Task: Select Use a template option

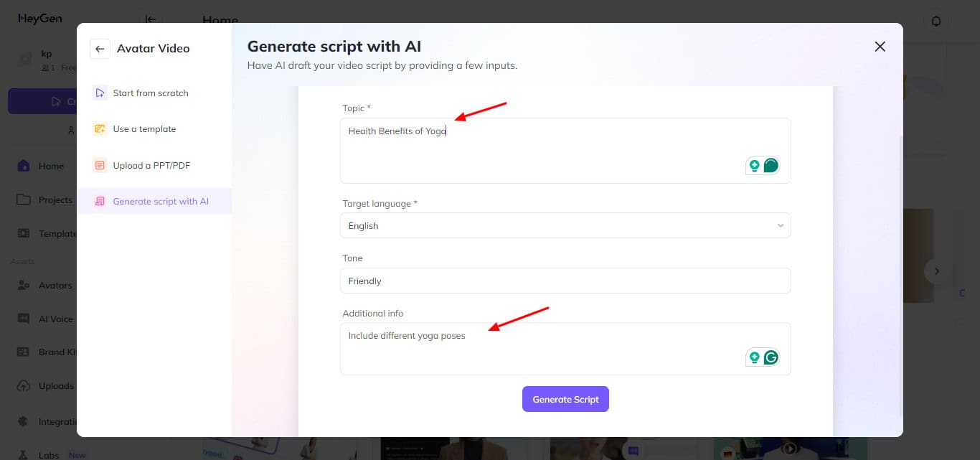Action: [144, 129]
